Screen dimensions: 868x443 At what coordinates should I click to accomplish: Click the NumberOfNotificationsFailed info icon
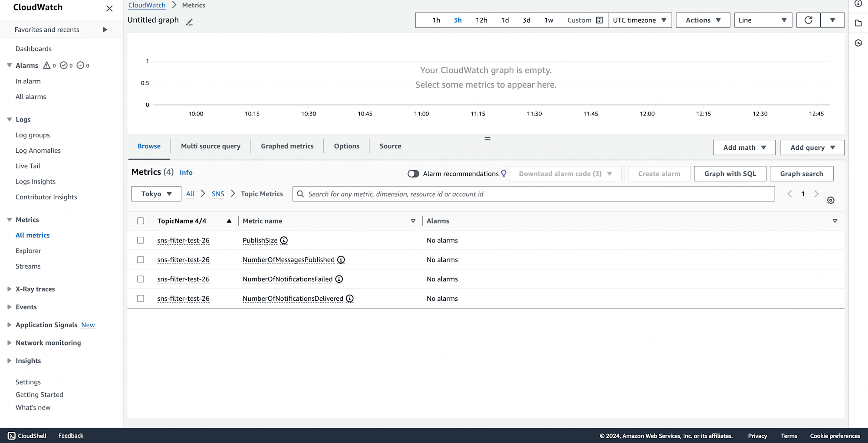coord(339,279)
